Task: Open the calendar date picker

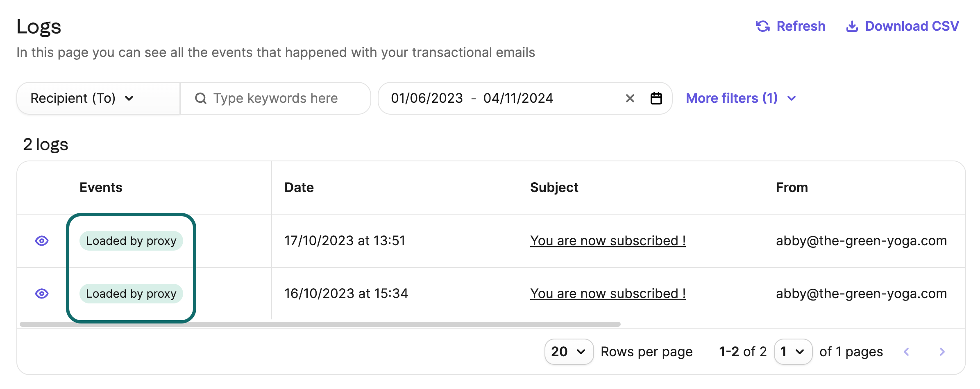Action: 656,98
